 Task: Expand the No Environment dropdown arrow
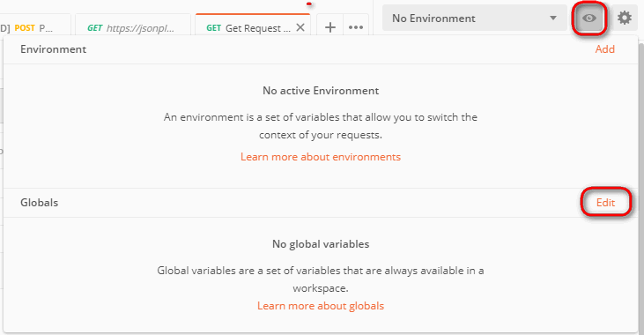(553, 19)
